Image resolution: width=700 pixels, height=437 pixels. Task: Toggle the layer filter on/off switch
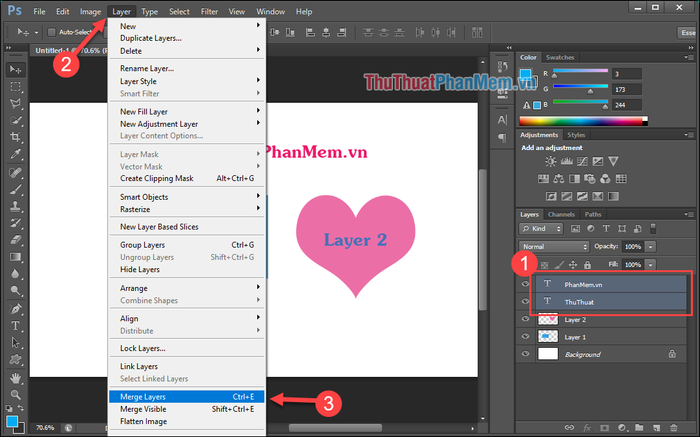pyautogui.click(x=653, y=229)
